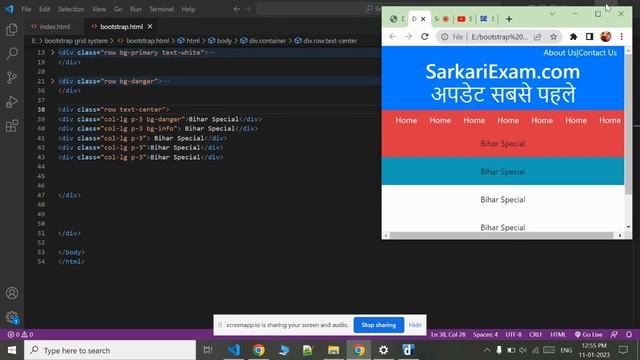The height and width of the screenshot is (360, 640).
Task: Bookmark this page with the star icon
Action: tap(553, 37)
